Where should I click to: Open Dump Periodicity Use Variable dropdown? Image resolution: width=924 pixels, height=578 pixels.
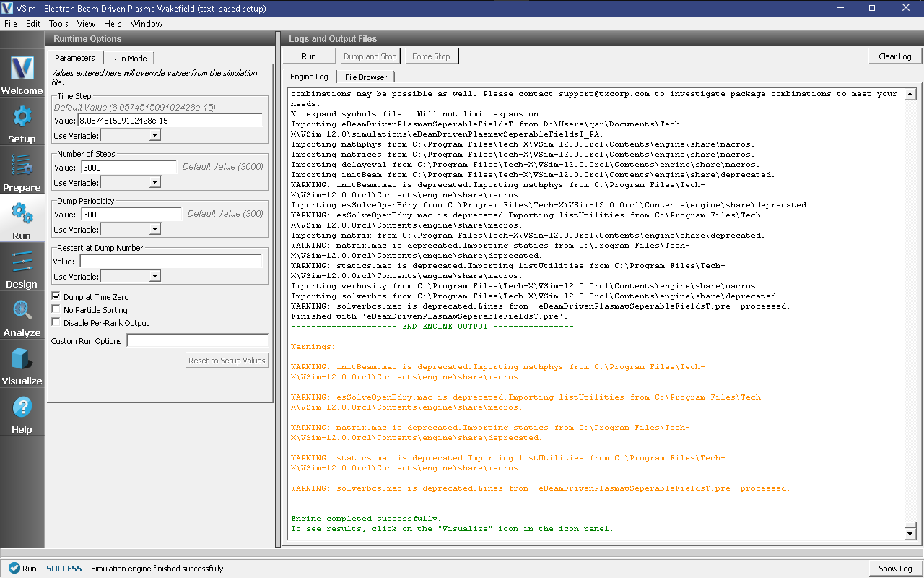pyautogui.click(x=131, y=230)
